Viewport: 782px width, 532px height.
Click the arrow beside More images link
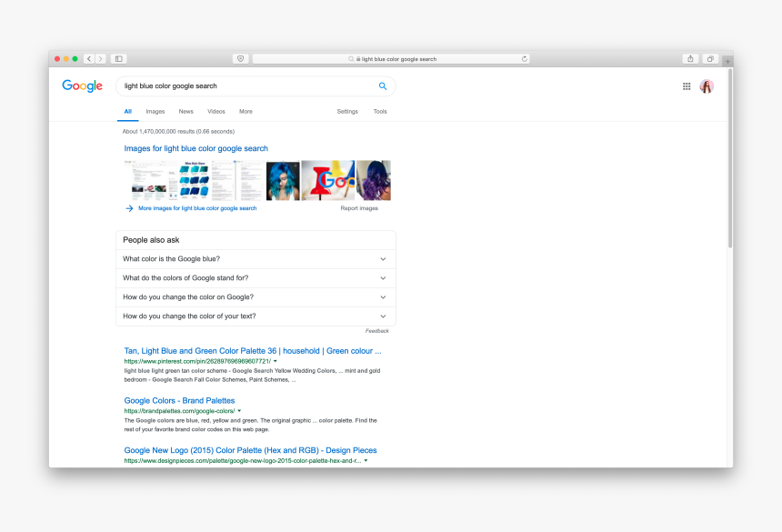pyautogui.click(x=129, y=208)
